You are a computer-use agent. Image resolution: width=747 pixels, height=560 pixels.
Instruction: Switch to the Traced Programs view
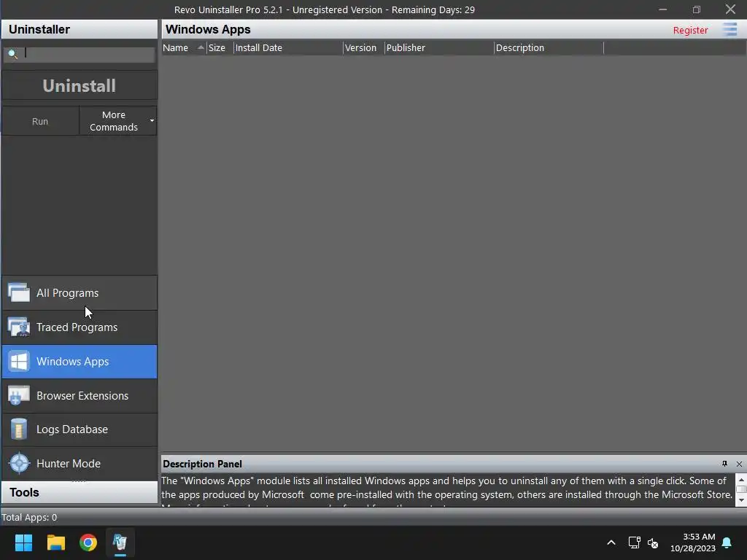pyautogui.click(x=80, y=327)
